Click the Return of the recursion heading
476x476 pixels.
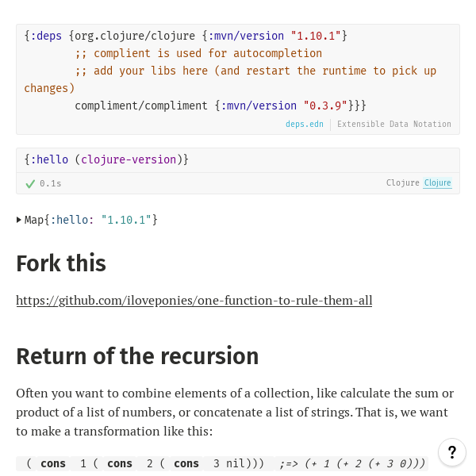click(x=137, y=356)
